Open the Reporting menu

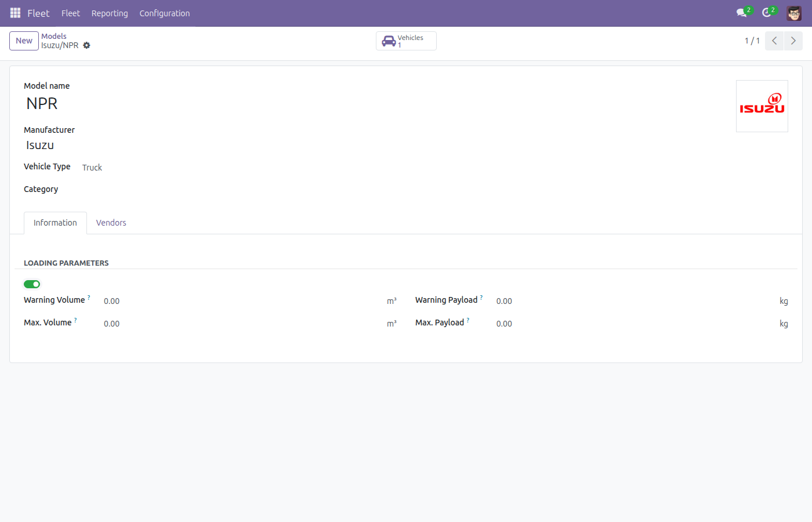[x=110, y=13]
